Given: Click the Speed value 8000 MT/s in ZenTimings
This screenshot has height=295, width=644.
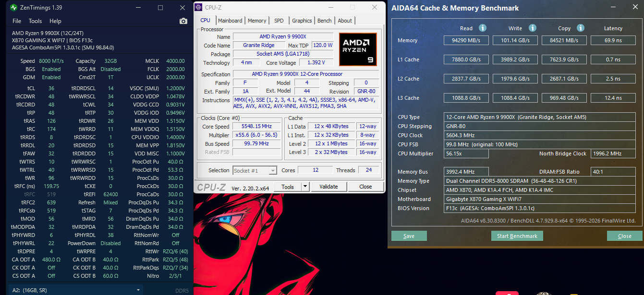Looking at the screenshot, I should tap(51, 61).
